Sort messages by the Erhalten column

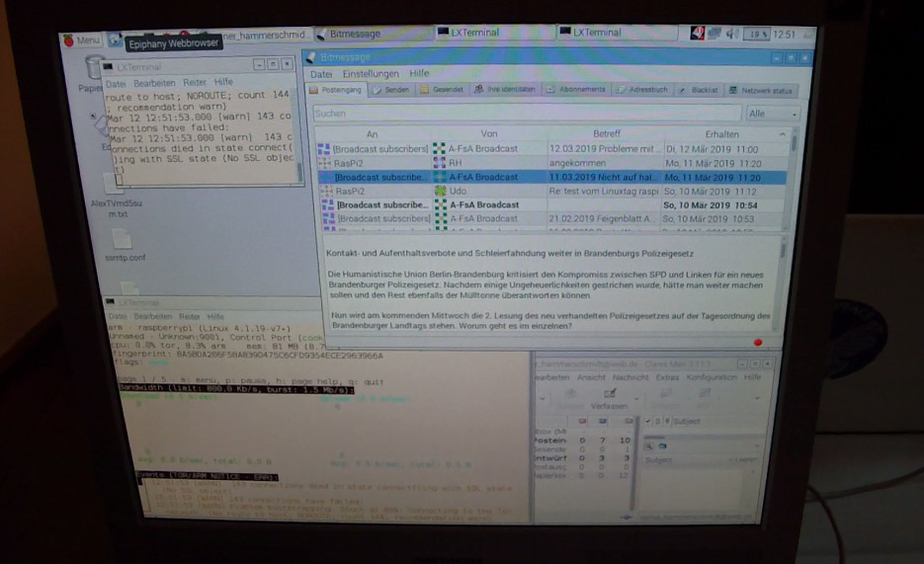(x=721, y=134)
